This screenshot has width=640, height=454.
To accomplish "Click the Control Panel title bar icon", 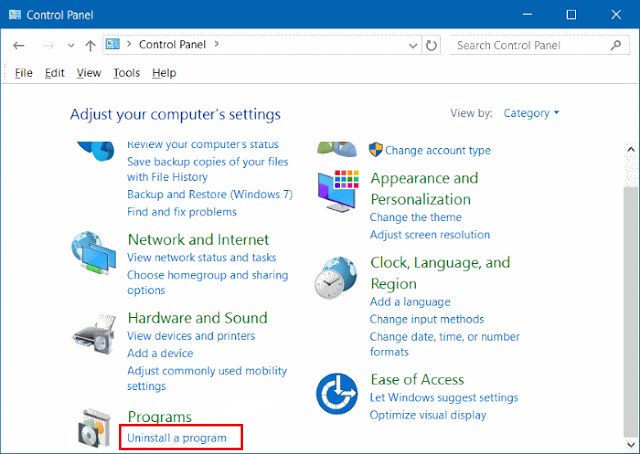I will click(x=15, y=15).
